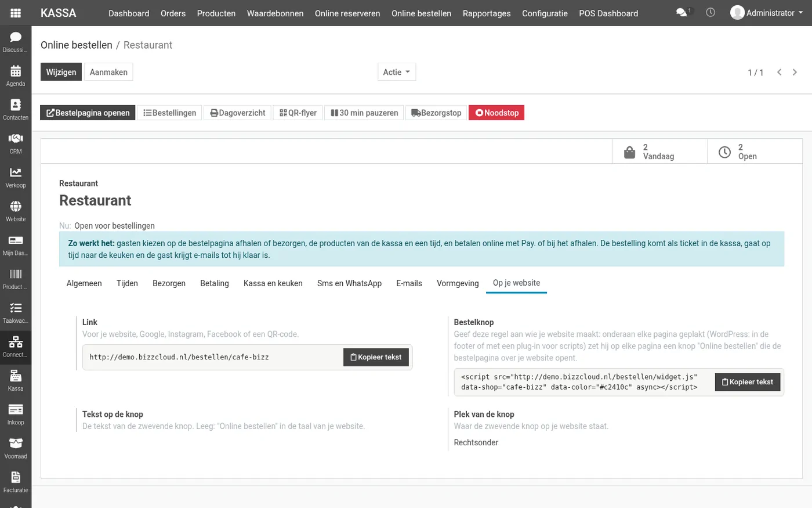Switch to the Bezorgen tab
This screenshot has height=508, width=812.
tap(169, 283)
